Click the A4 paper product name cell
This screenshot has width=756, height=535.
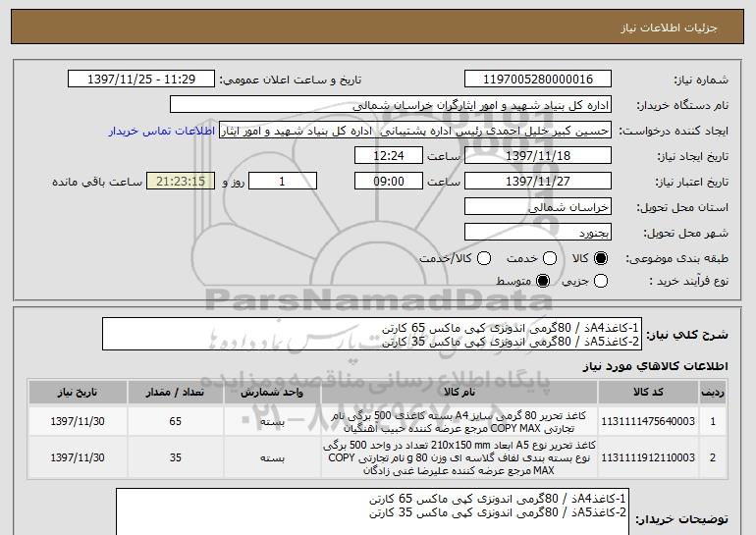pyautogui.click(x=459, y=422)
